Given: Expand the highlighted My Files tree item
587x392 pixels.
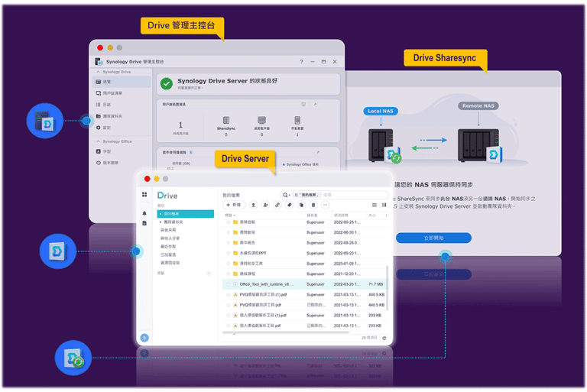Looking at the screenshot, I should point(161,214).
